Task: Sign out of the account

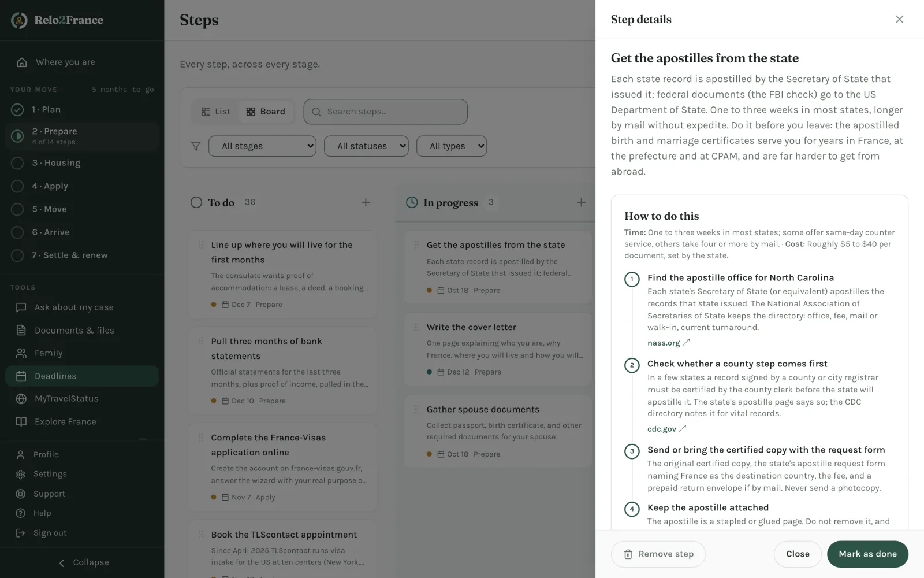Action: coord(82,533)
